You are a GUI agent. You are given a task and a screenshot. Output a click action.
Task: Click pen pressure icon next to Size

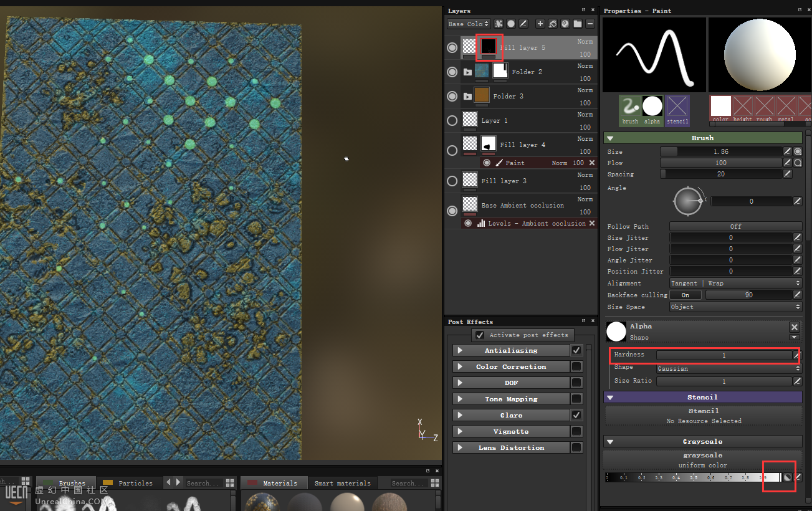pos(788,151)
